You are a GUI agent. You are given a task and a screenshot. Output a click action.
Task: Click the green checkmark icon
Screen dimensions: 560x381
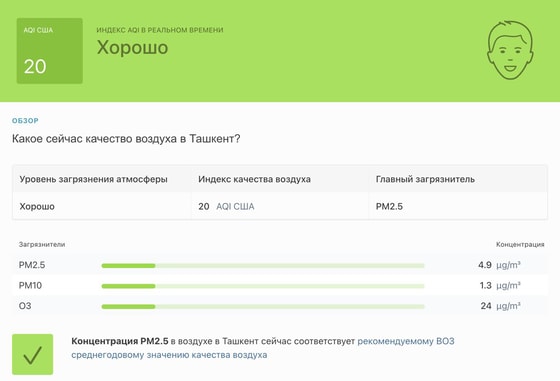click(x=32, y=354)
